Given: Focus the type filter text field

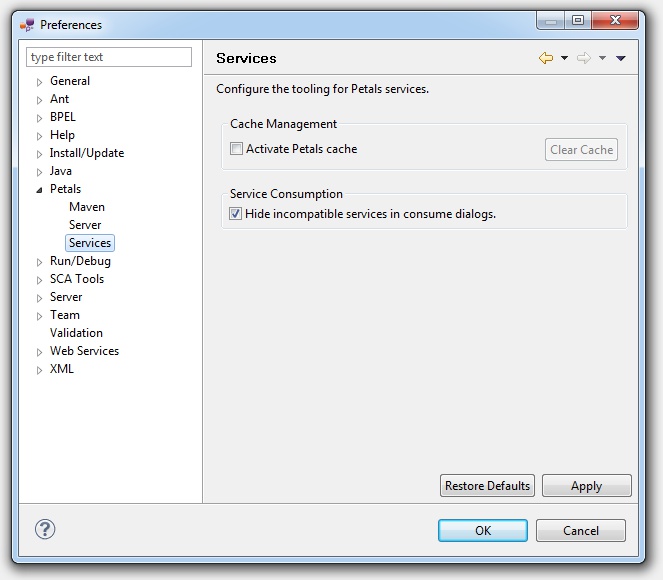Looking at the screenshot, I should click(108, 57).
